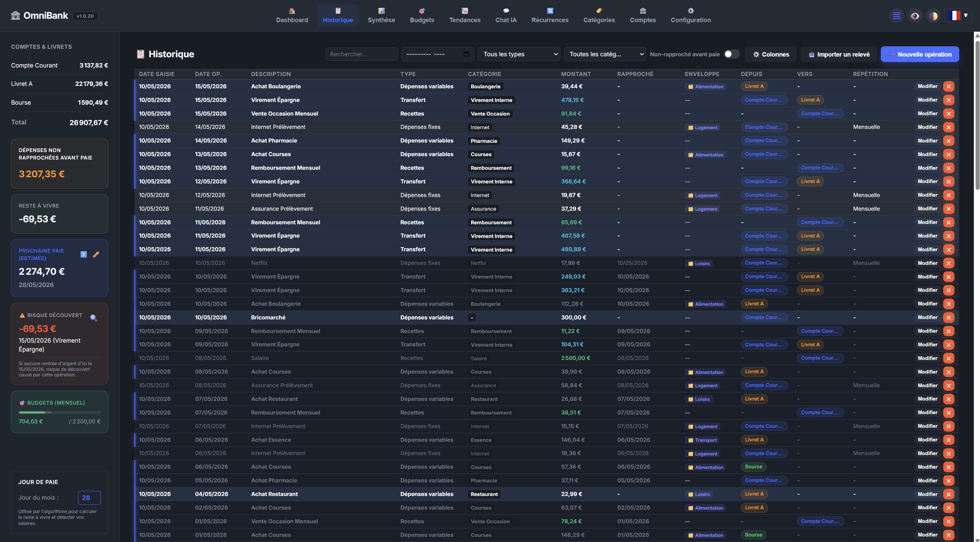Switch to the Tendances tab
Image resolution: width=980 pixels, height=542 pixels.
[465, 16]
